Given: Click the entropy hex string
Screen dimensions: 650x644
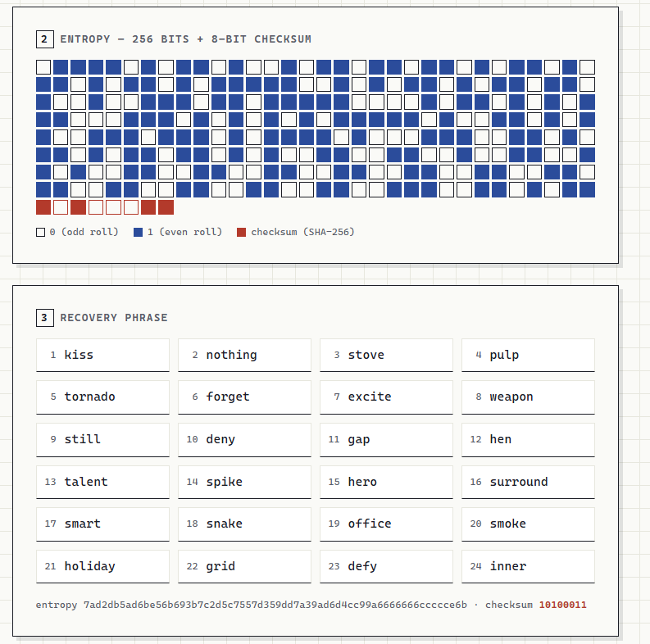Looking at the screenshot, I should [x=275, y=605].
